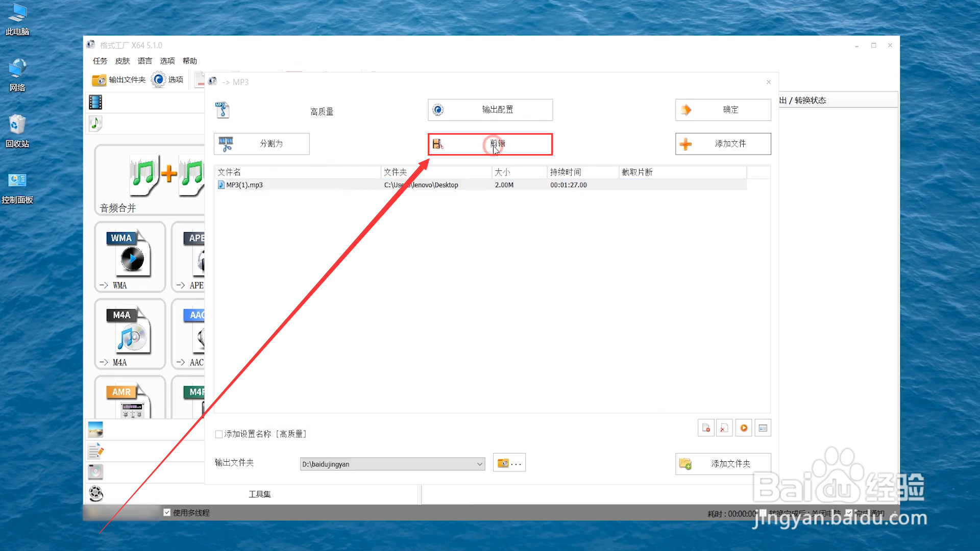980x551 pixels.
Task: Select the MP3(1).mp3 file row
Action: pos(481,185)
